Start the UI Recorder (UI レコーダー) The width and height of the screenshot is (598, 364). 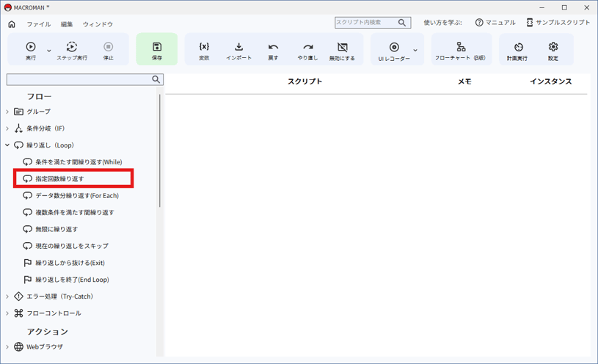[394, 48]
